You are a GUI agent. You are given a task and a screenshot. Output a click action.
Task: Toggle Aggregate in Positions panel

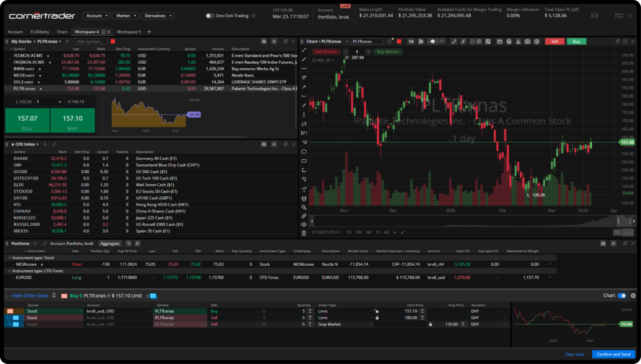pyautogui.click(x=110, y=243)
